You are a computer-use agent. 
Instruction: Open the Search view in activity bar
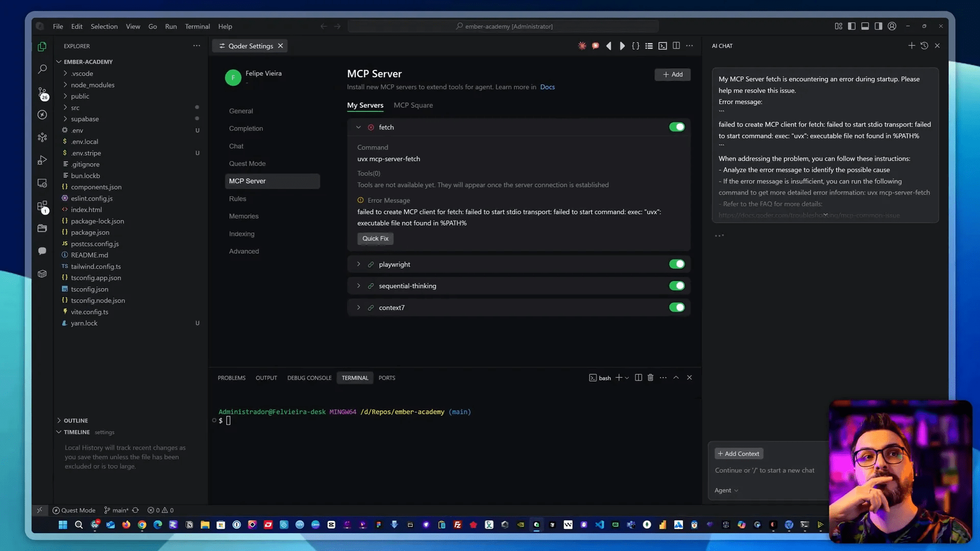42,69
